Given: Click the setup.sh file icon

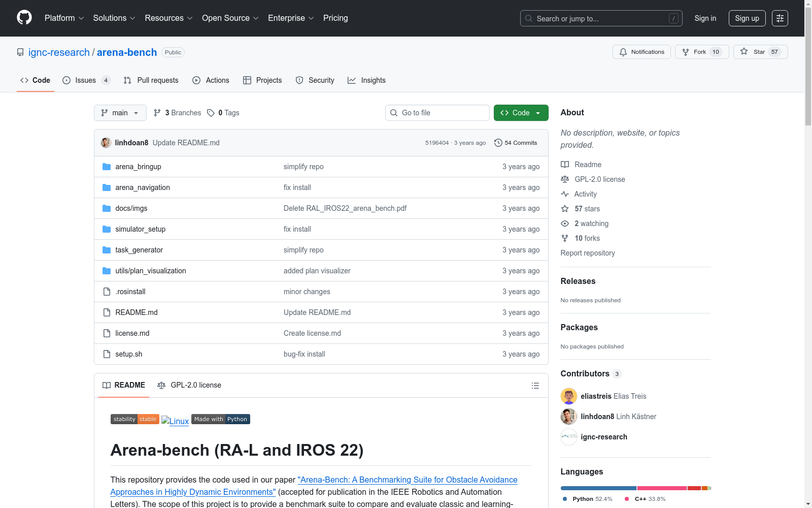Looking at the screenshot, I should coord(107,354).
